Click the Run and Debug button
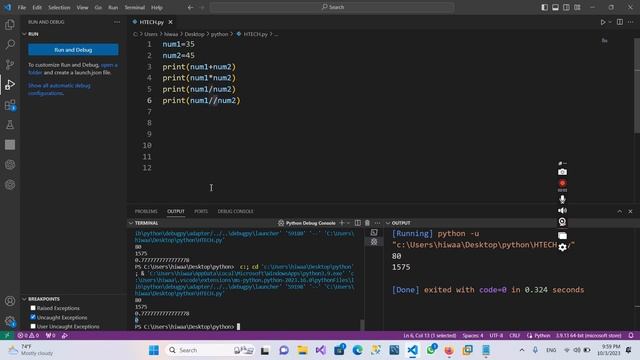Viewport: 640px width, 360px height. 73,50
